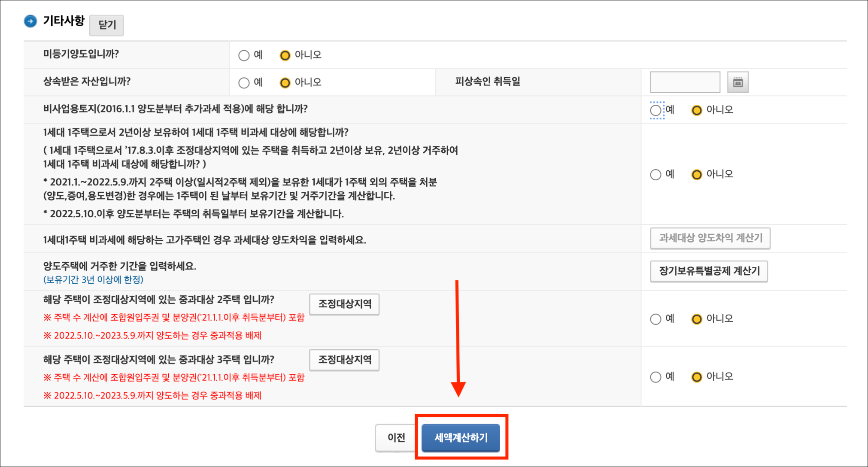The image size is (868, 467).
Task: Select 아니오 for 비사업용토지 question
Action: coord(697,110)
